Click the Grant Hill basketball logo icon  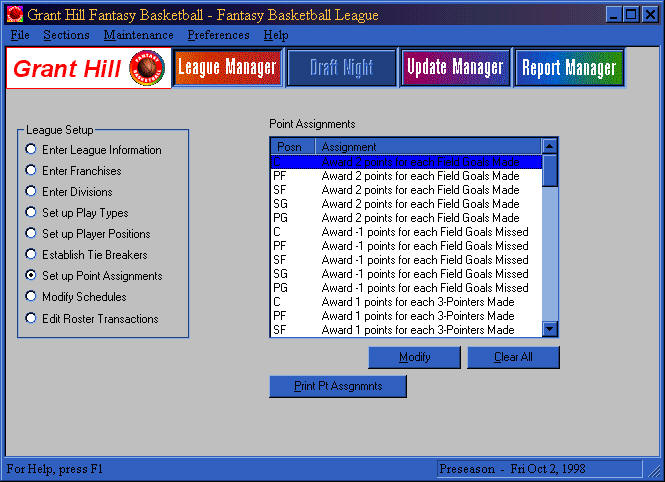point(147,68)
